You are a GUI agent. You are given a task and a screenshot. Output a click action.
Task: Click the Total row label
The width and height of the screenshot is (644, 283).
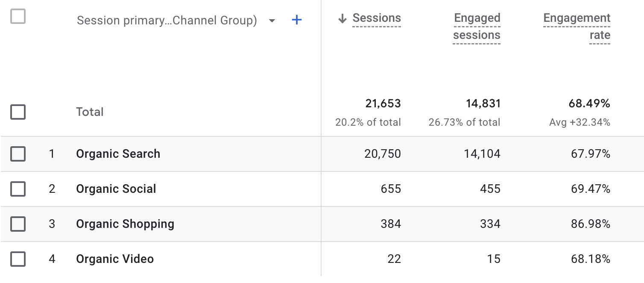point(90,112)
